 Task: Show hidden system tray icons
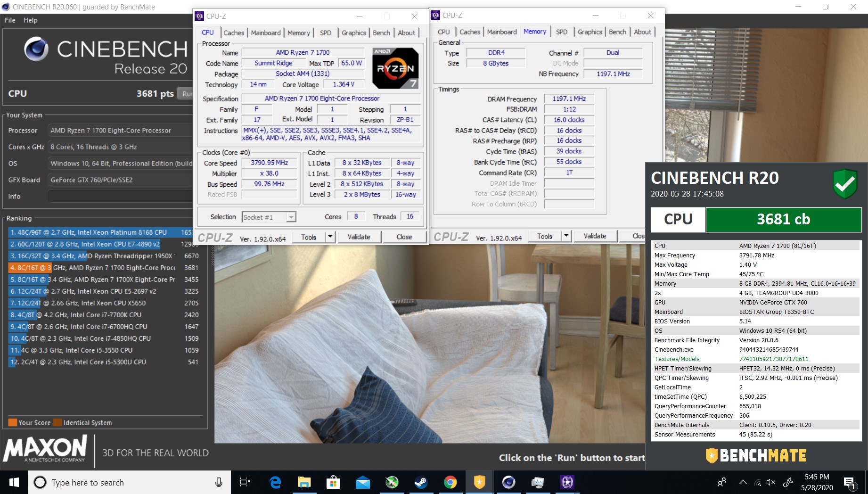click(743, 482)
